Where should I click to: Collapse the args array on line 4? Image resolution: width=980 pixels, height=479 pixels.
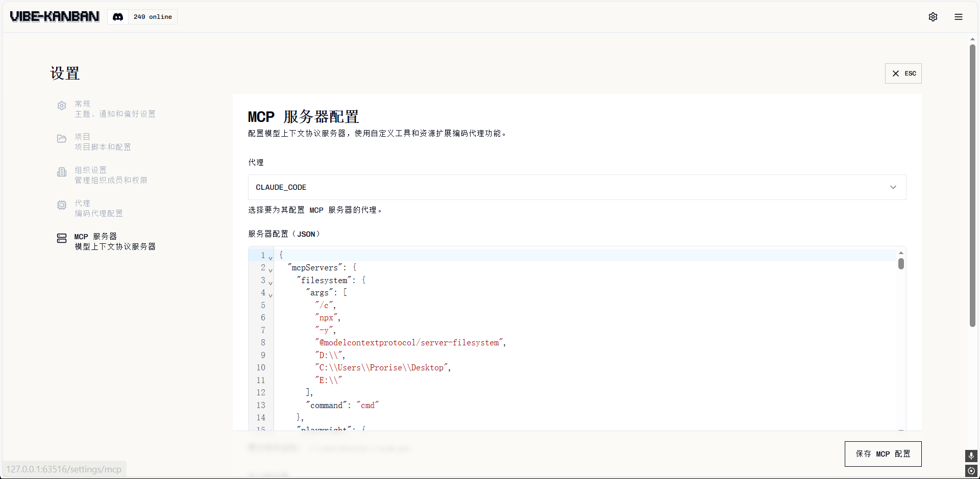click(271, 295)
